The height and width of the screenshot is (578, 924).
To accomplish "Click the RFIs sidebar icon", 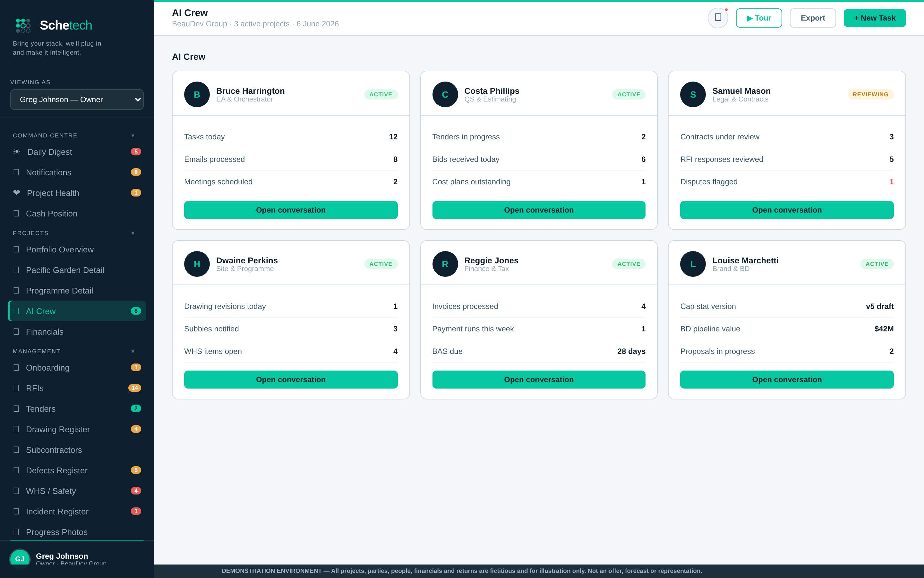I will [16, 388].
